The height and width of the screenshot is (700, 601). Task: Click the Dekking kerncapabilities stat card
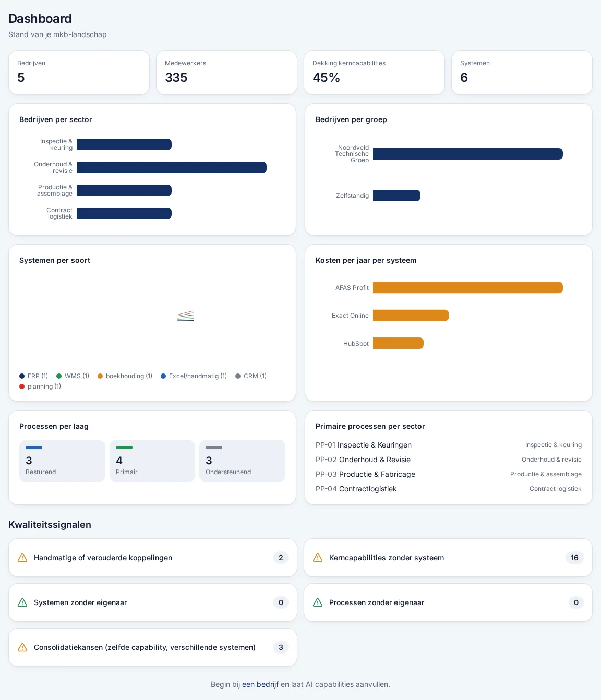point(374,73)
